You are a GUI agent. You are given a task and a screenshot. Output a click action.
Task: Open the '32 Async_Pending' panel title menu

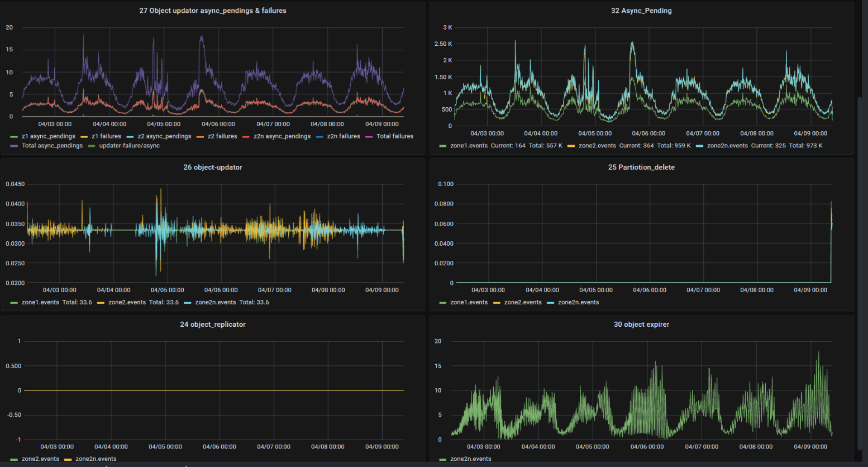pyautogui.click(x=641, y=11)
